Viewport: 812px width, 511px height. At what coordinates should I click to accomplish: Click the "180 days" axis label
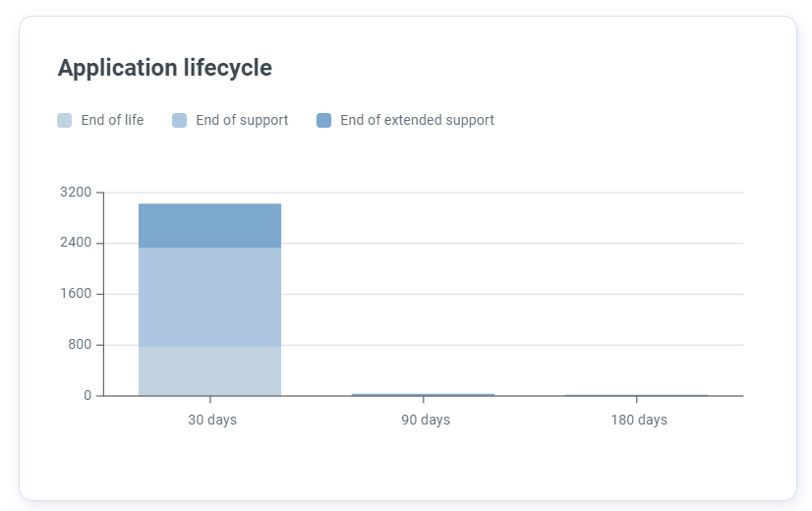point(639,420)
